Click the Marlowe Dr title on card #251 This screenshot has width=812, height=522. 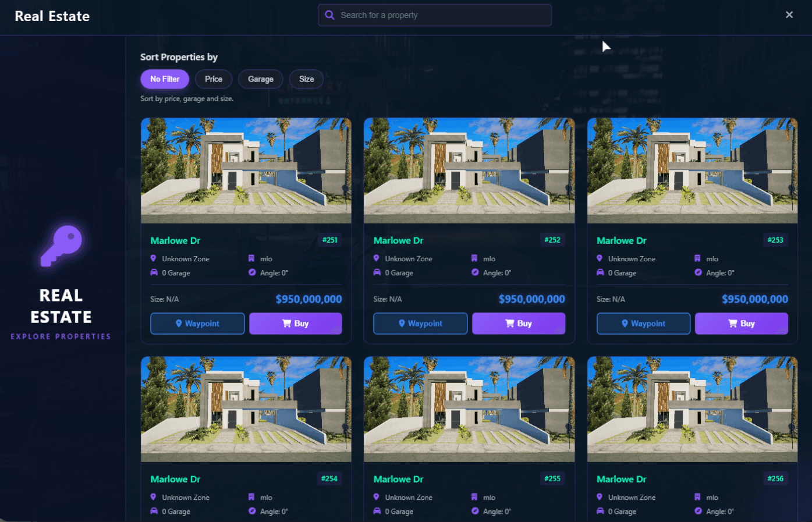[x=175, y=240]
